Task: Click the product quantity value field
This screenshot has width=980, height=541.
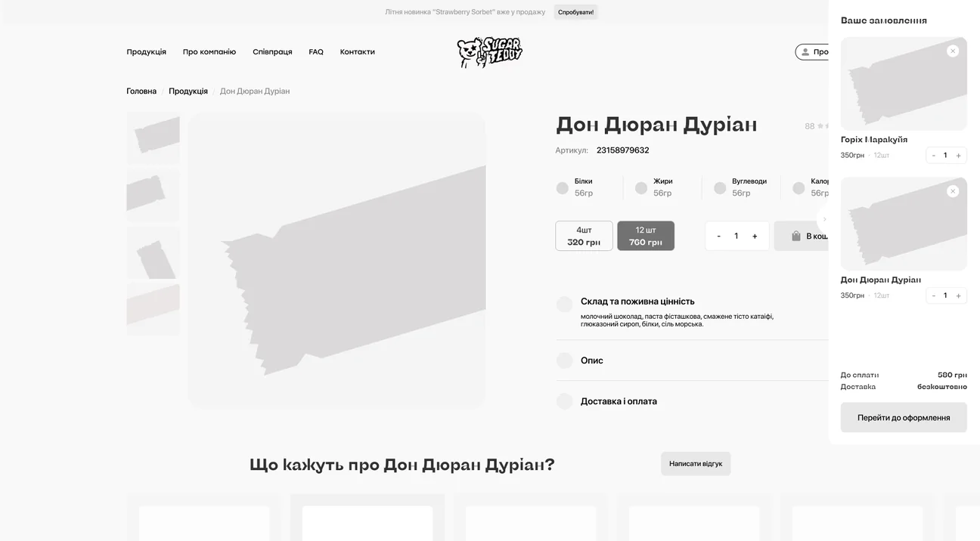Action: point(737,236)
